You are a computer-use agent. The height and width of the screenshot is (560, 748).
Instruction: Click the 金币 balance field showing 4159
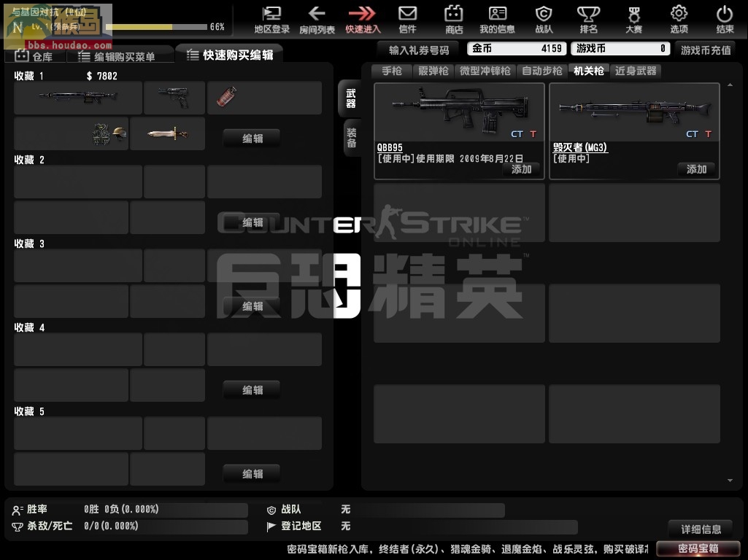[x=517, y=49]
